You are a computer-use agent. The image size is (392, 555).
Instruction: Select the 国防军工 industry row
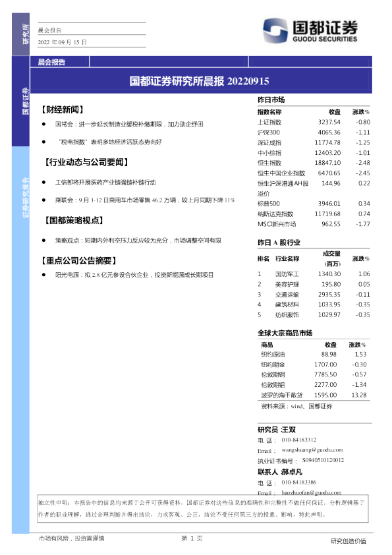click(314, 274)
